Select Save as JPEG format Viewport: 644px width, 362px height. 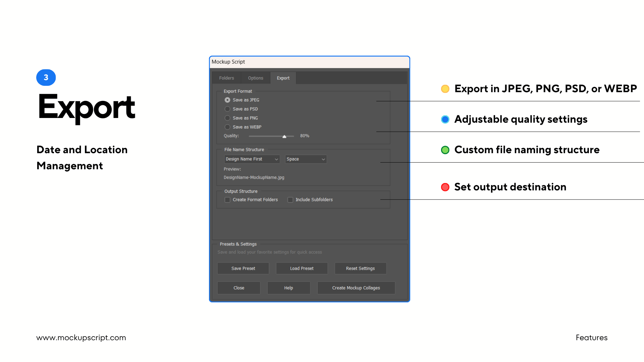click(x=227, y=100)
